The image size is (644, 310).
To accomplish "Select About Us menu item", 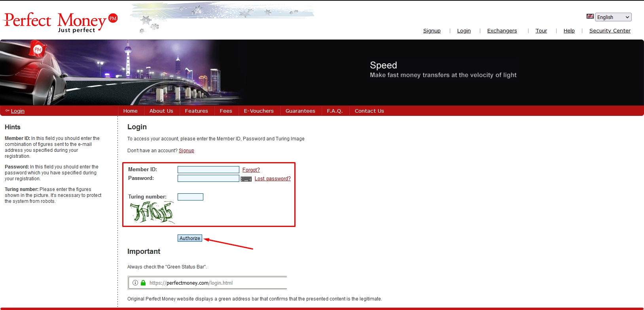I will [161, 111].
